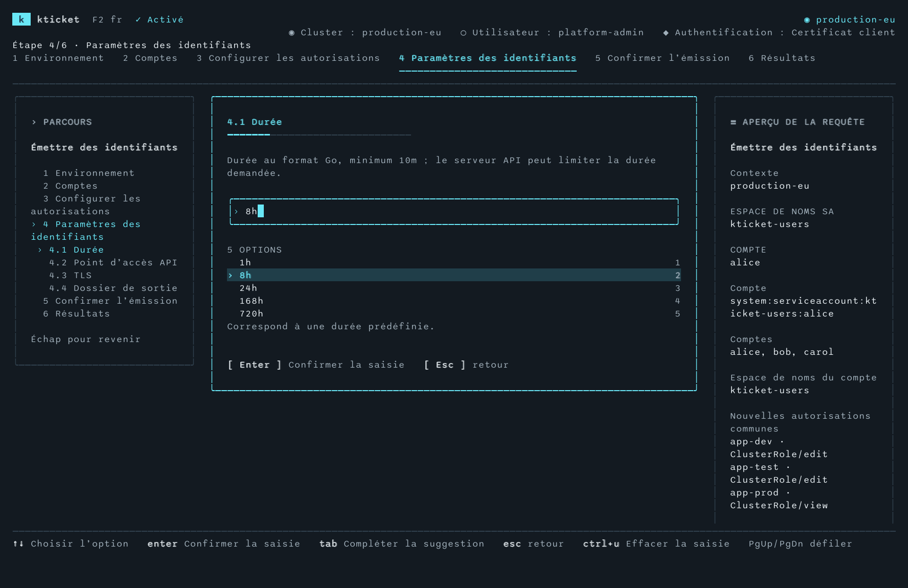
Task: Open the 1 Environnement step tab
Action: pos(58,58)
